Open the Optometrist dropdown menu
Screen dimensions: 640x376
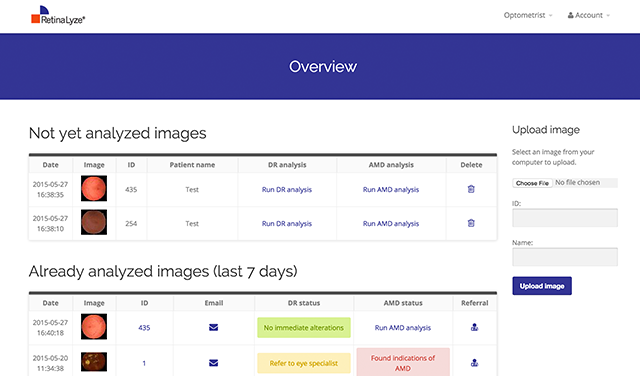[x=528, y=16]
